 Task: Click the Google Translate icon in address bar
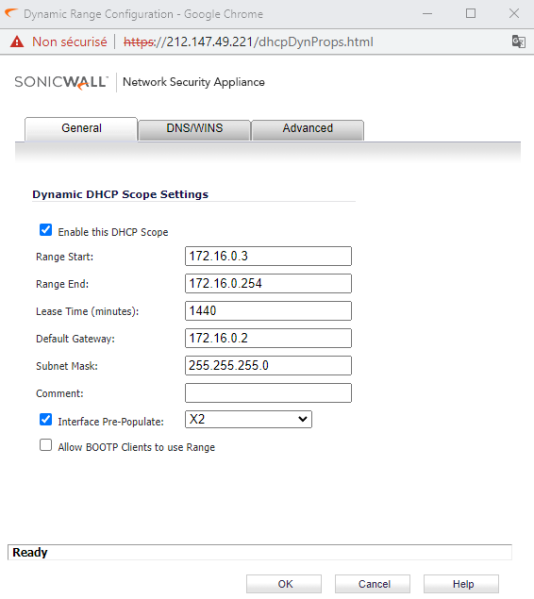[518, 41]
